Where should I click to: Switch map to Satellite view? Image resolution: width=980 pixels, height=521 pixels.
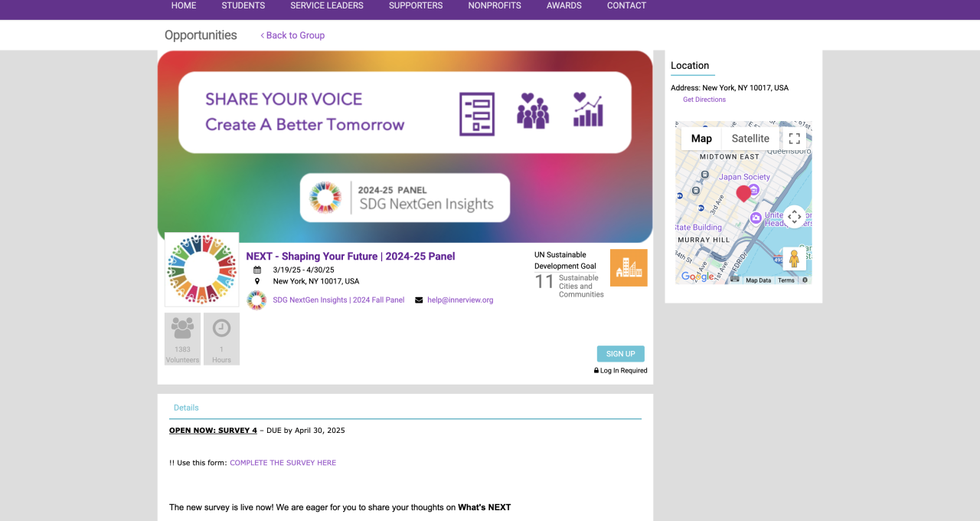click(x=750, y=139)
